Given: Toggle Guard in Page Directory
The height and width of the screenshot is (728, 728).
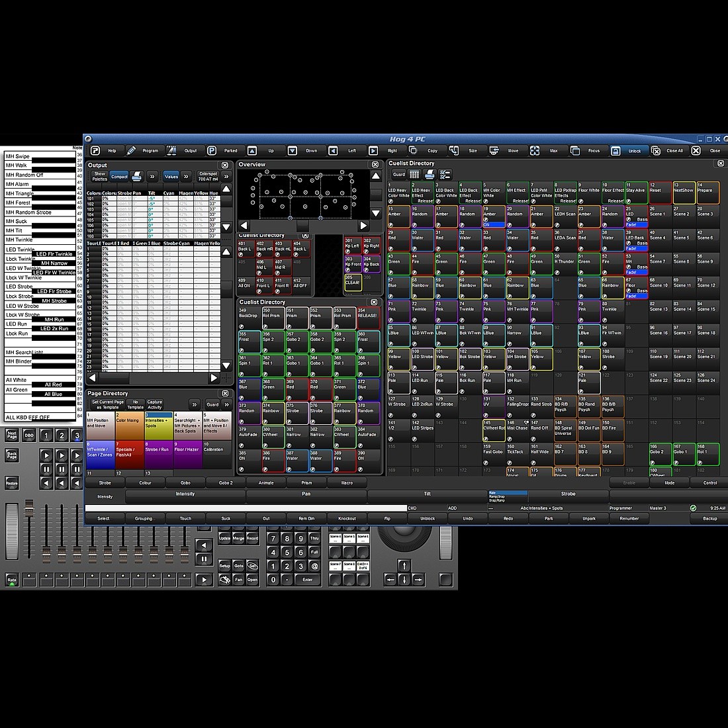Looking at the screenshot, I should pos(212,404).
